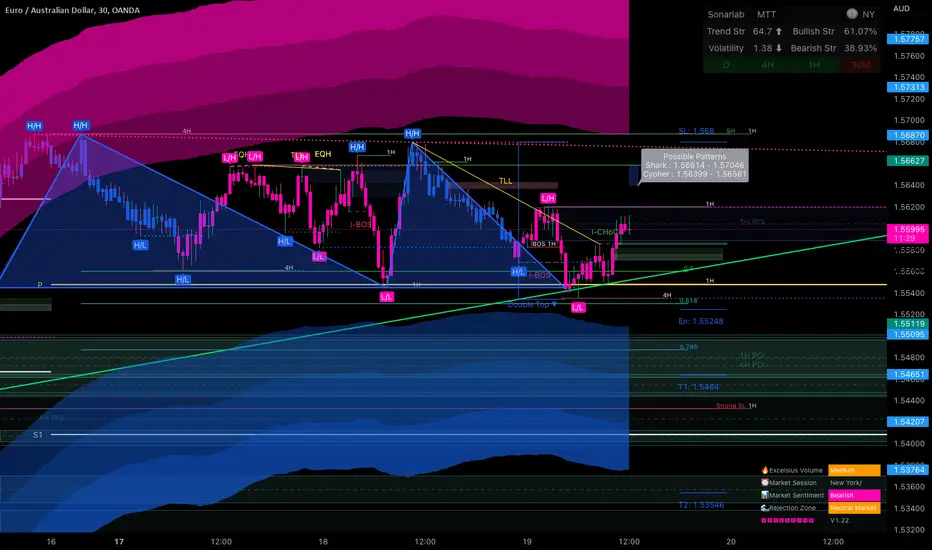932x550 pixels.
Task: Click the T1: 1.5464 target label
Action: (698, 386)
